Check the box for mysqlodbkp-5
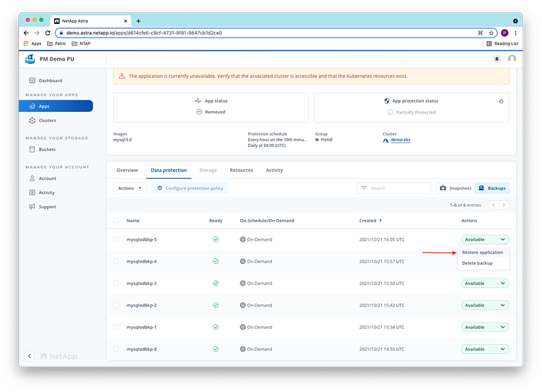The image size is (542, 392). tap(116, 239)
